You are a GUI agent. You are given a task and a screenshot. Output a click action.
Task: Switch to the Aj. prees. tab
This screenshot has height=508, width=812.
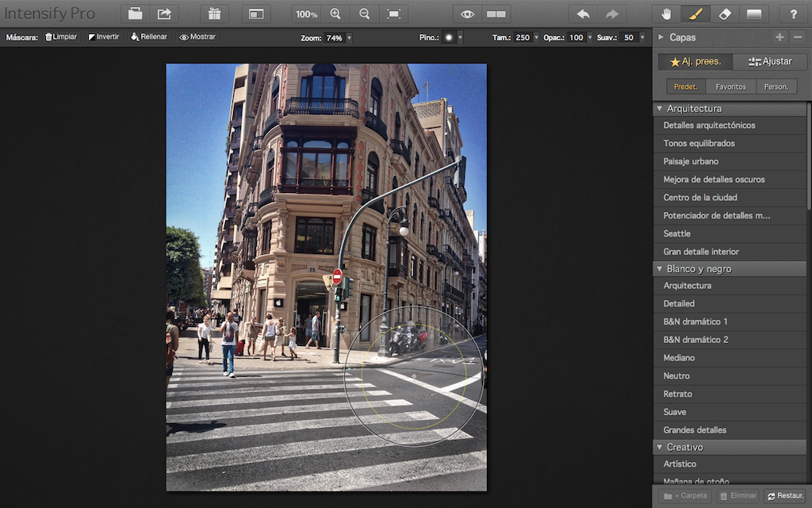click(695, 62)
